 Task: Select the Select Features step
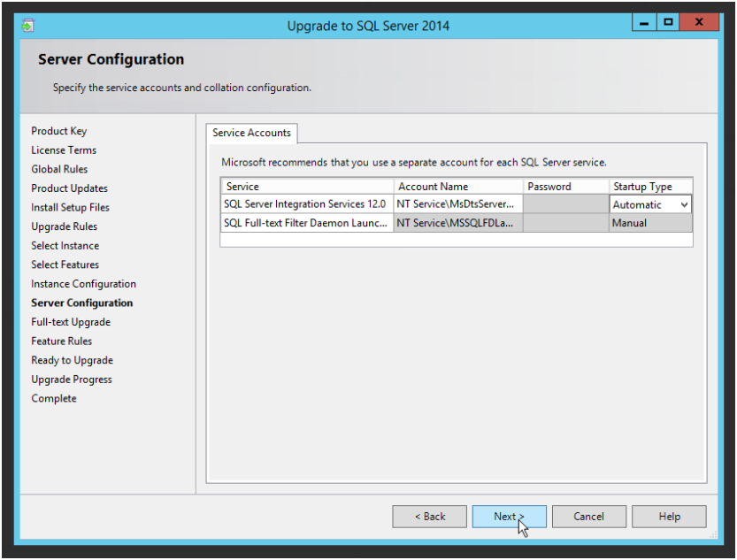tap(65, 265)
